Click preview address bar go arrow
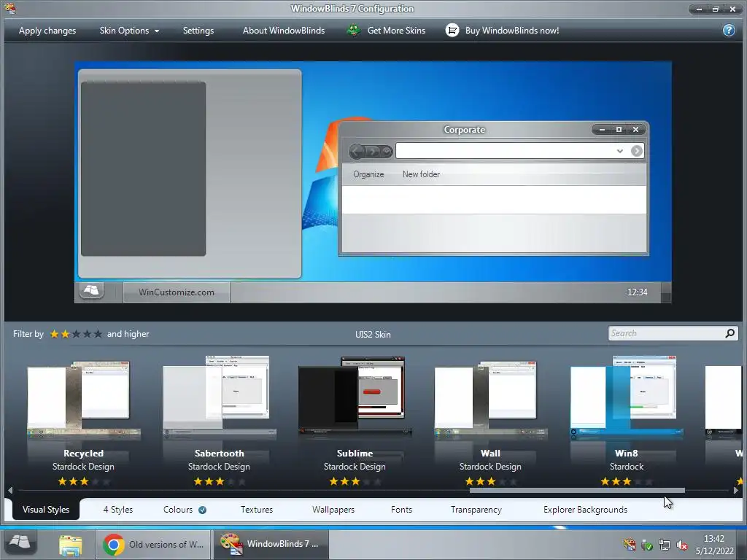The width and height of the screenshot is (747, 560). tap(636, 151)
